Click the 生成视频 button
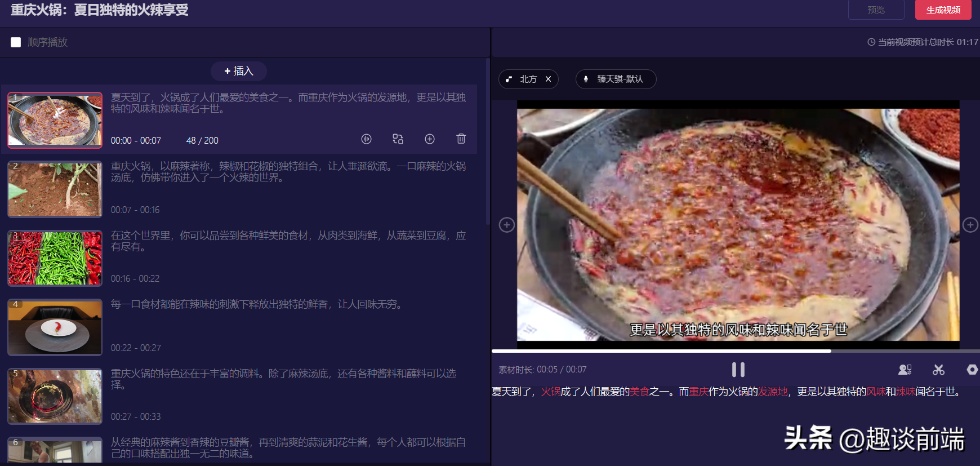The height and width of the screenshot is (466, 980). [x=943, y=10]
